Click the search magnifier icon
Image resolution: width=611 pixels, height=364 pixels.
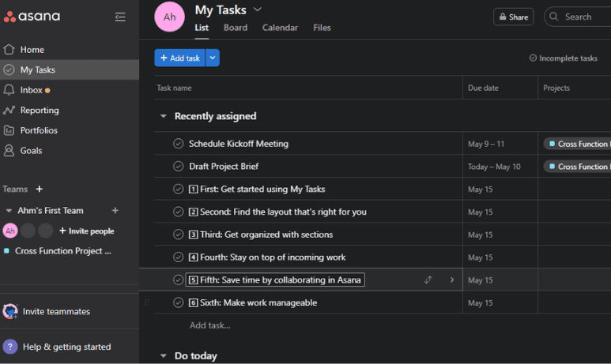(554, 17)
